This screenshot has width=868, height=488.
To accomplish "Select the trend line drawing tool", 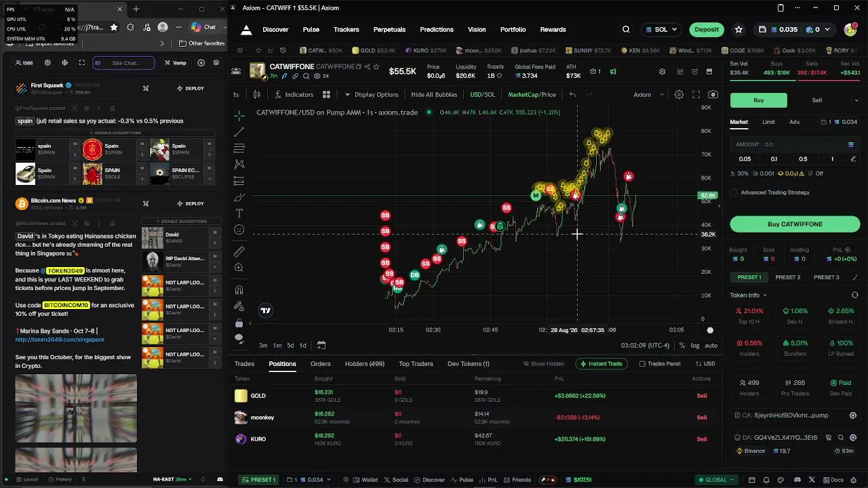I will 239,132.
